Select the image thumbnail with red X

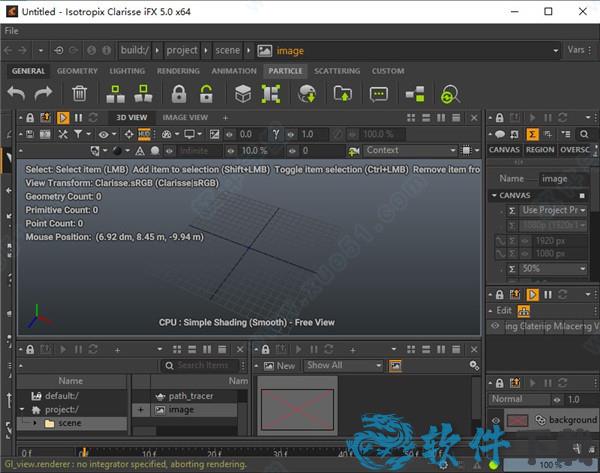coord(297,409)
